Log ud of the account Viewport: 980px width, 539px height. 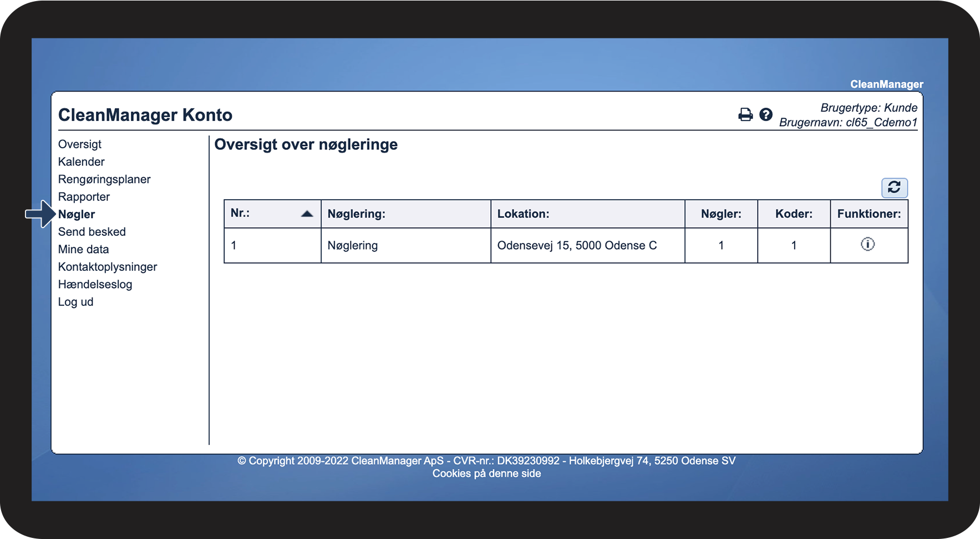tap(76, 302)
